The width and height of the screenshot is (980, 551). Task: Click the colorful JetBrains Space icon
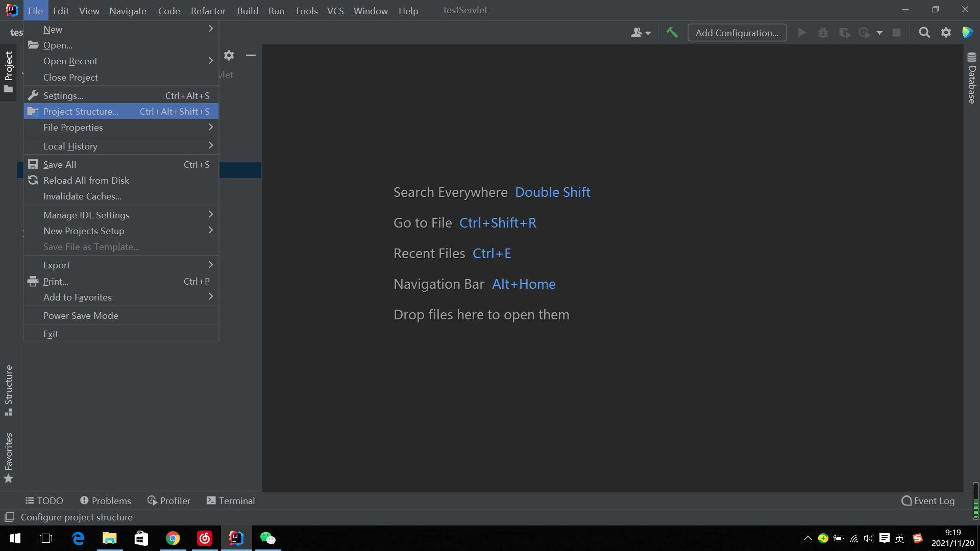[967, 33]
